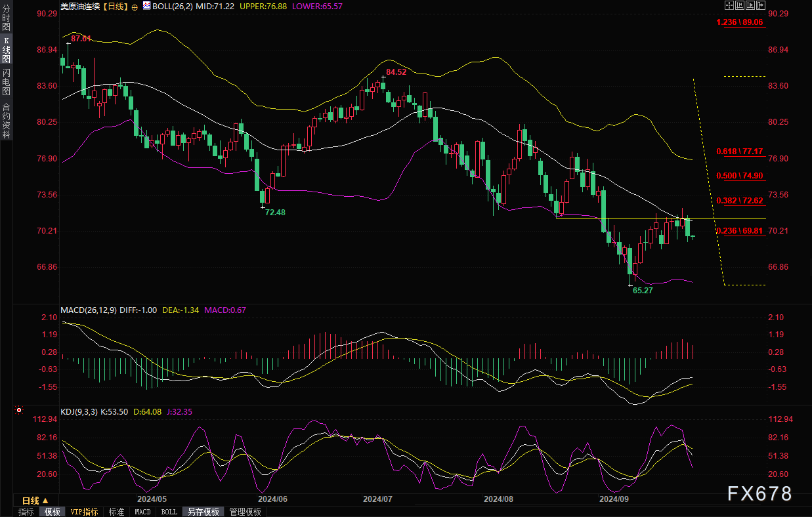Viewport: 812px width, 517px height.
Task: Click the shrink chart range icon
Action: [740, 5]
